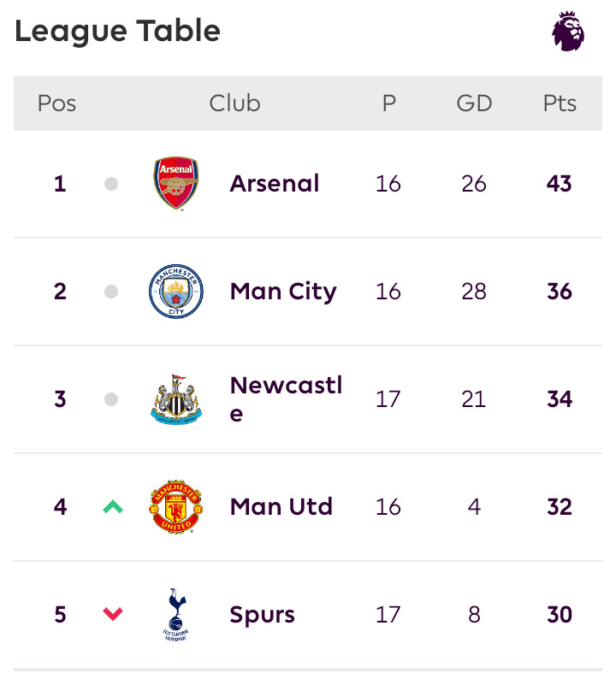Click the green up arrow beside Man Utd
The width and height of the screenshot is (616, 673).
coord(113,507)
